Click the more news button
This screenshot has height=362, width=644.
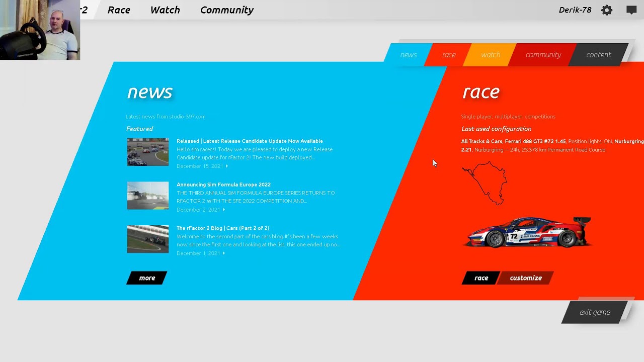pyautogui.click(x=147, y=278)
